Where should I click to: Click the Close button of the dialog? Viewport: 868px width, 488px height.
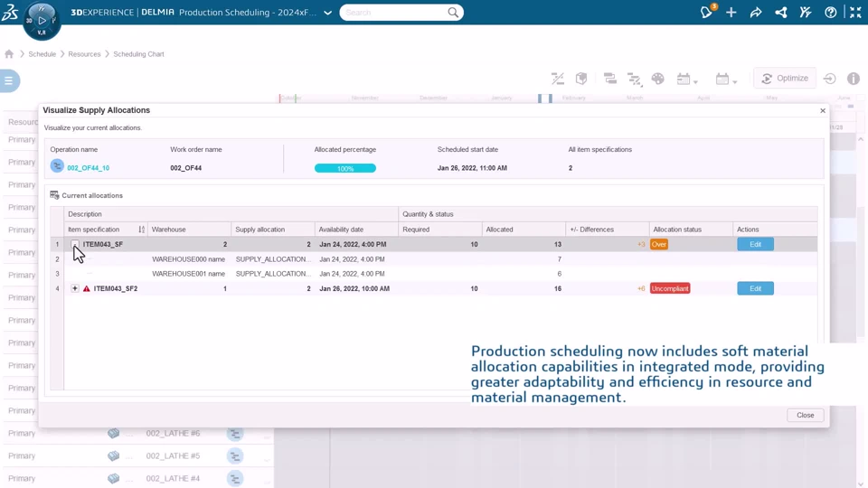coord(805,415)
